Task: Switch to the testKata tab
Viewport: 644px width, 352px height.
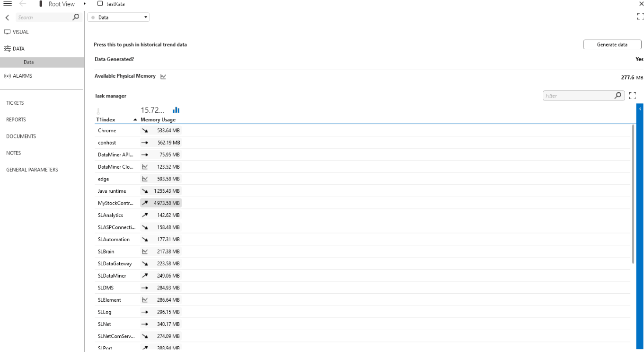Action: tap(115, 4)
